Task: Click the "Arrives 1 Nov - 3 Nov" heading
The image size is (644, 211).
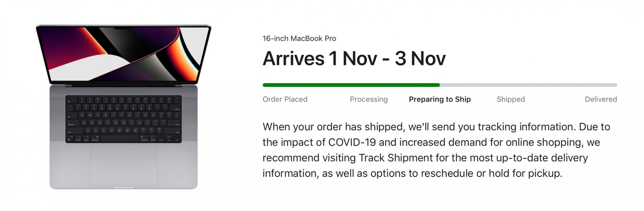Action: [x=354, y=59]
